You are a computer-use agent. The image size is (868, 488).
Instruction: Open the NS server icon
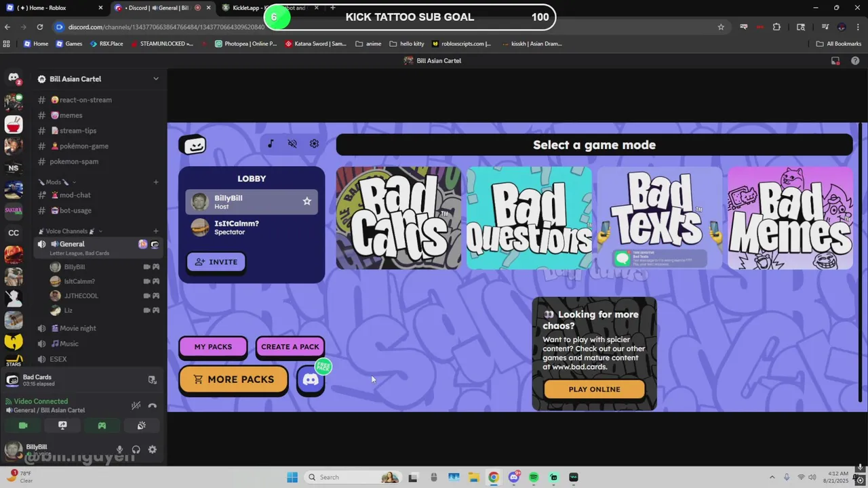(14, 168)
